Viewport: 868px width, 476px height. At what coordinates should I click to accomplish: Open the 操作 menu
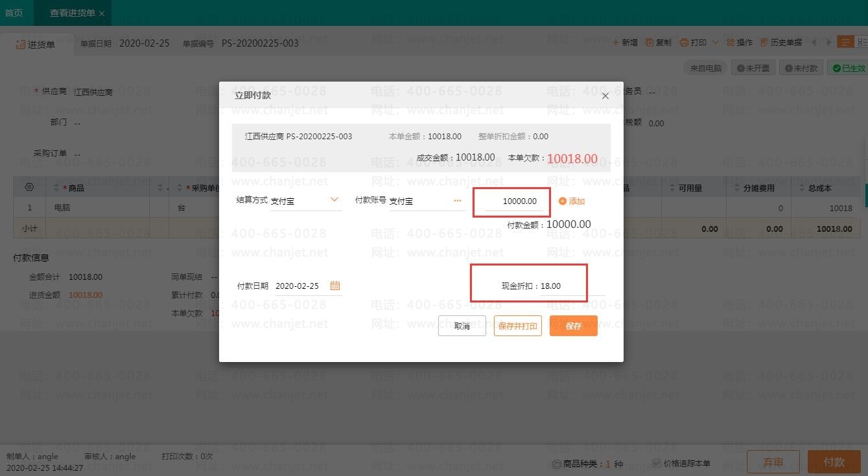point(740,43)
